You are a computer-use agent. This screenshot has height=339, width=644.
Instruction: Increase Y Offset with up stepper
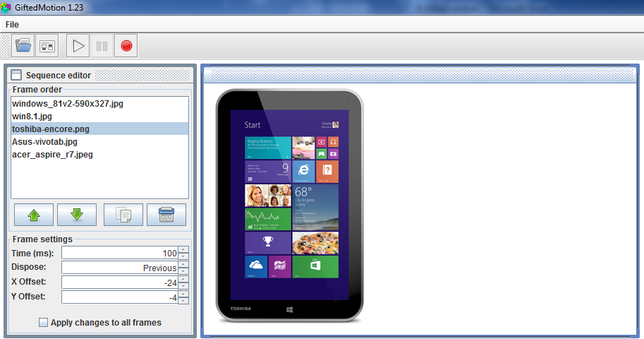point(183,295)
